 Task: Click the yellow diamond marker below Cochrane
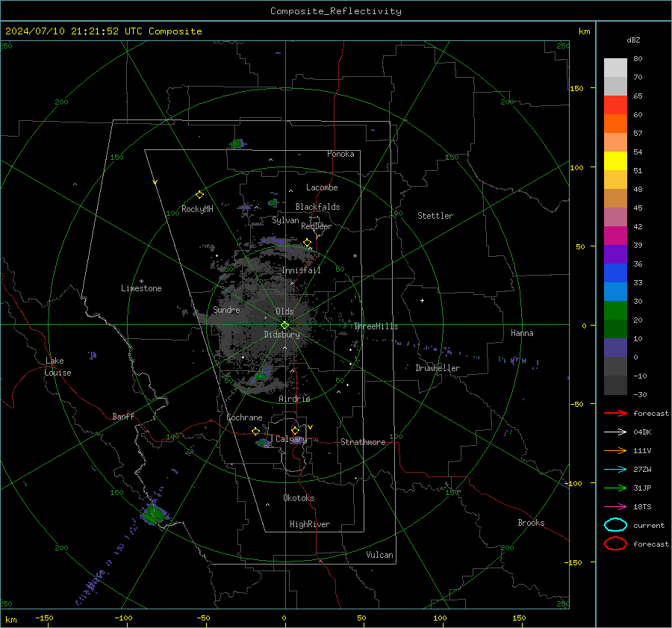256,431
